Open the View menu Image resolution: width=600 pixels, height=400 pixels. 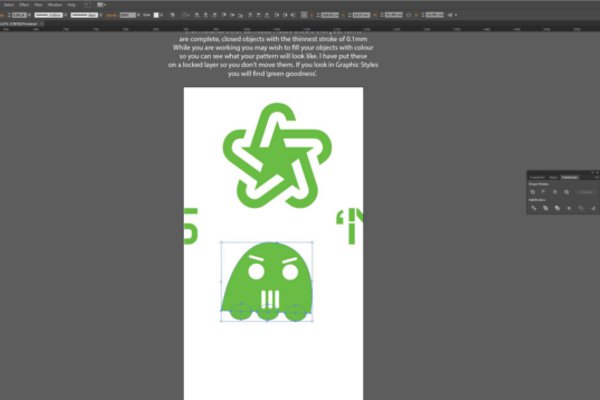[x=38, y=5]
